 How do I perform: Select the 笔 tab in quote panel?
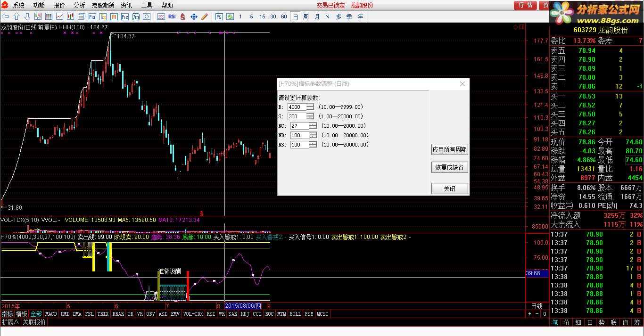click(x=555, y=322)
